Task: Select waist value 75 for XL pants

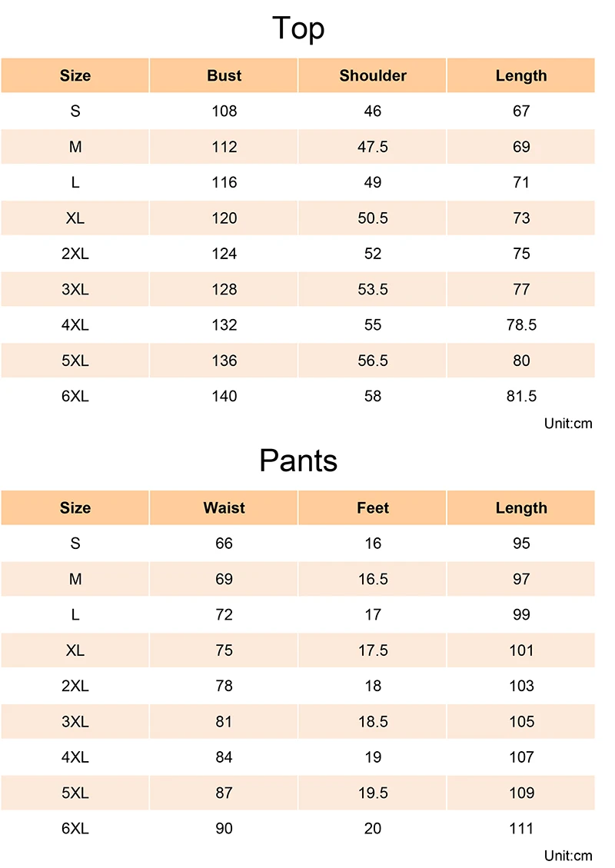Action: point(224,650)
